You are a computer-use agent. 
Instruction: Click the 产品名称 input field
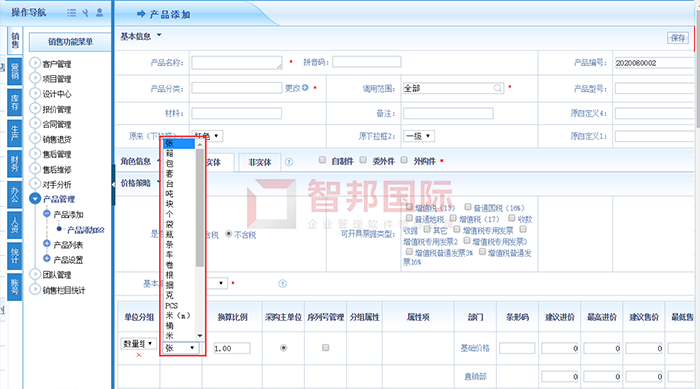237,63
